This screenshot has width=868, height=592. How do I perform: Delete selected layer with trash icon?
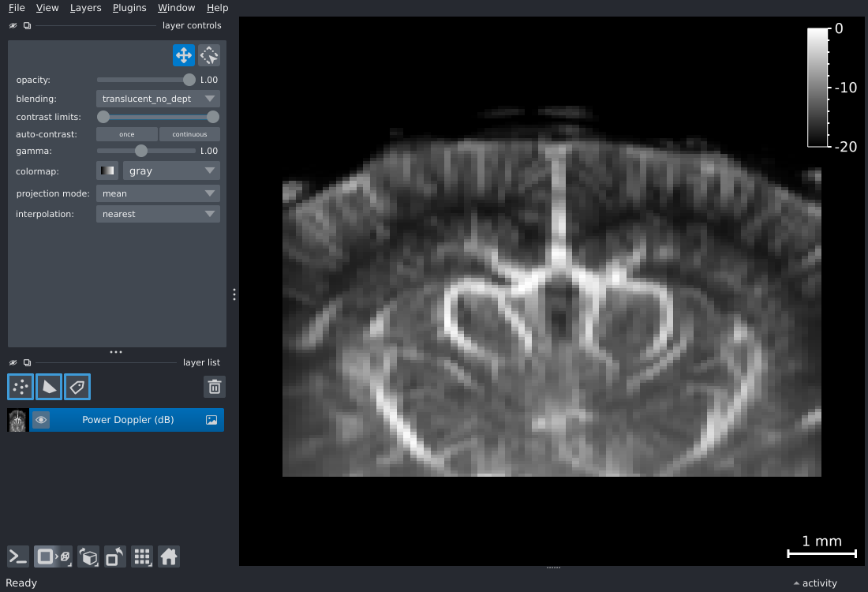pos(214,387)
